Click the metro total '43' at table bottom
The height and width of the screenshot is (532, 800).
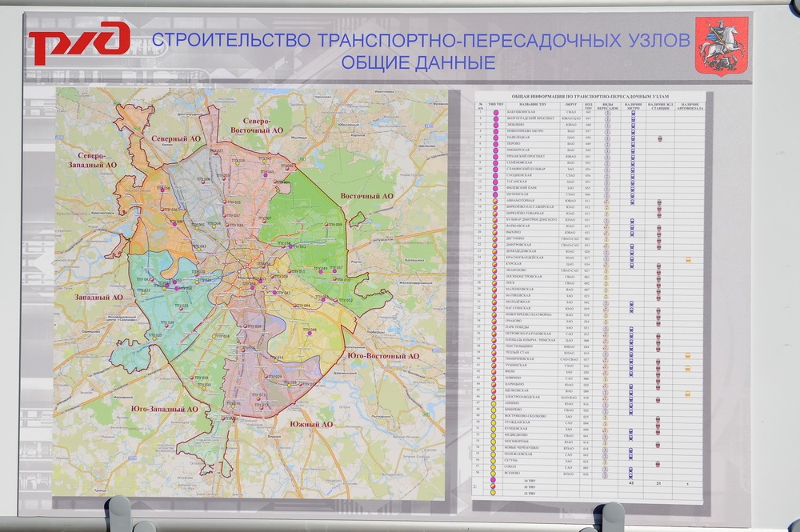coord(632,482)
